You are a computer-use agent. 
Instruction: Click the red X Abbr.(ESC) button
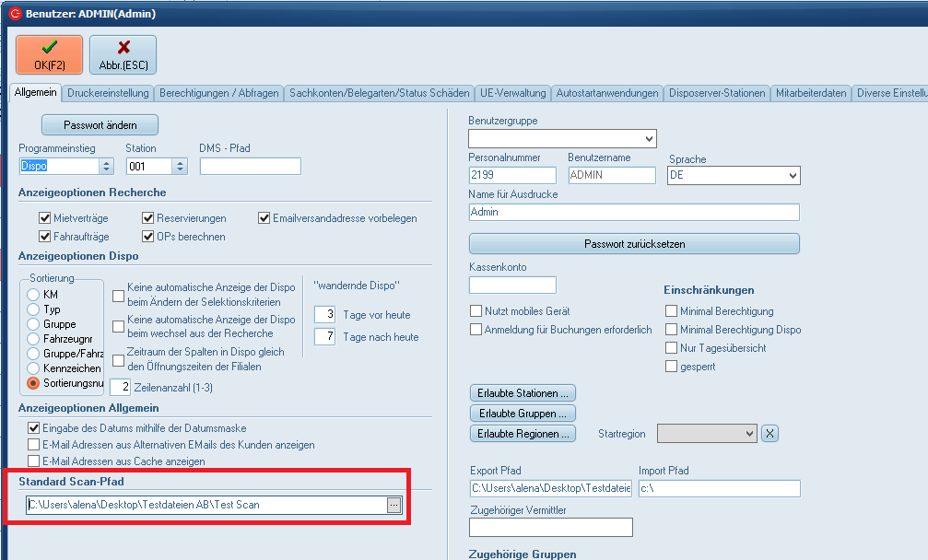pyautogui.click(x=123, y=54)
